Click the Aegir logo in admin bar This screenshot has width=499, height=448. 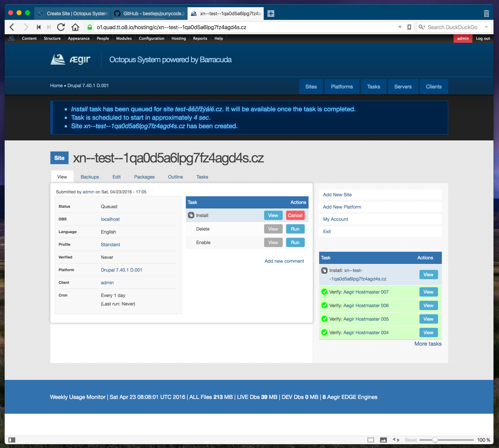click(12, 38)
